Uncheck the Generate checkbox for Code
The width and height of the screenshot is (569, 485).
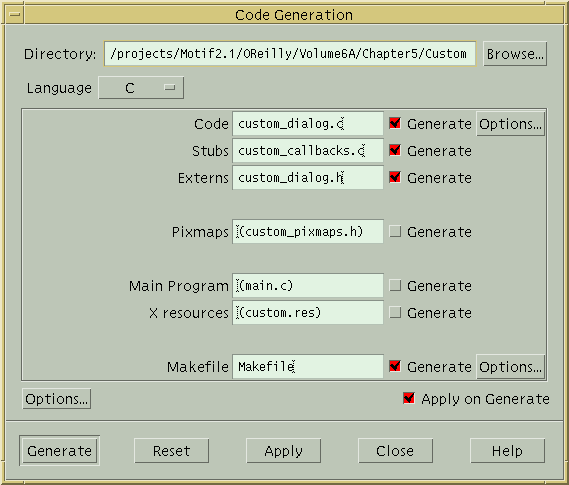tap(395, 124)
